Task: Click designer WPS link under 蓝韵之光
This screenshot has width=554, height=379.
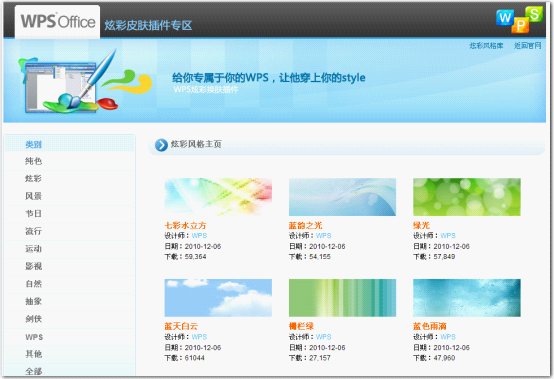Action: coord(324,236)
